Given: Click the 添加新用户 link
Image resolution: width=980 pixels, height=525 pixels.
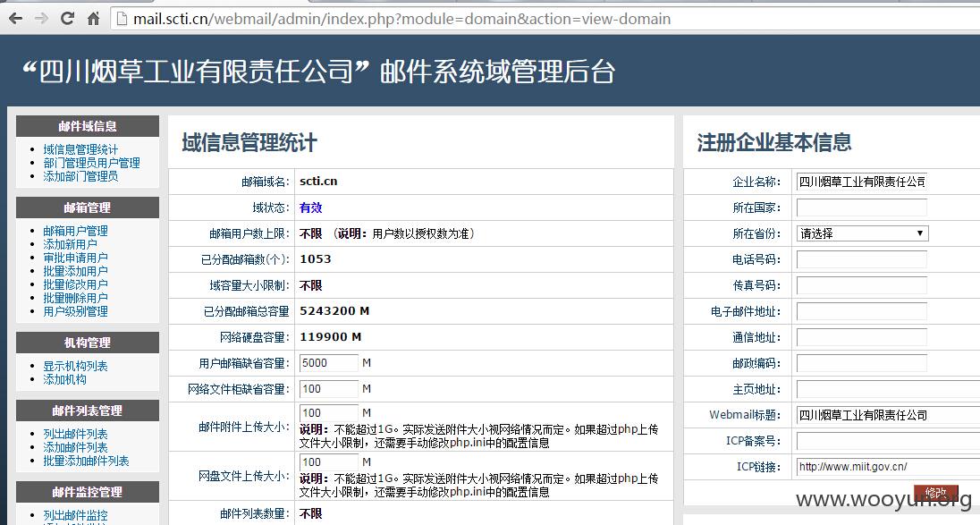Looking at the screenshot, I should (x=70, y=244).
